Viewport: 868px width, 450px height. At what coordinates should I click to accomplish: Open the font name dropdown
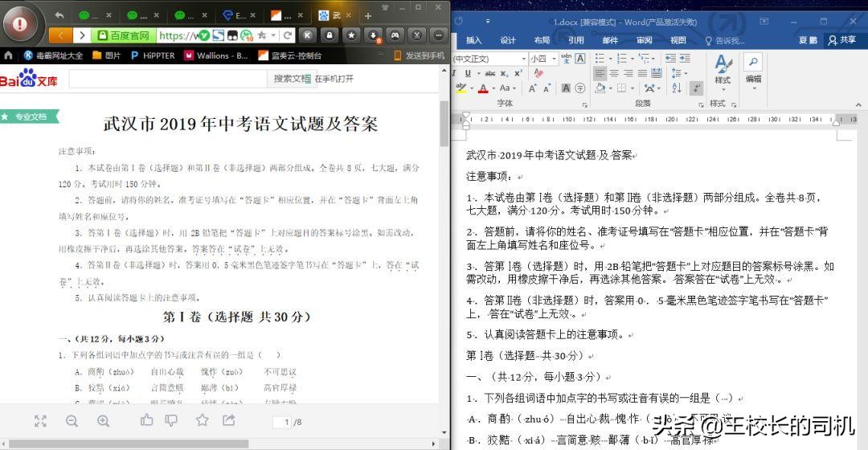[524, 58]
